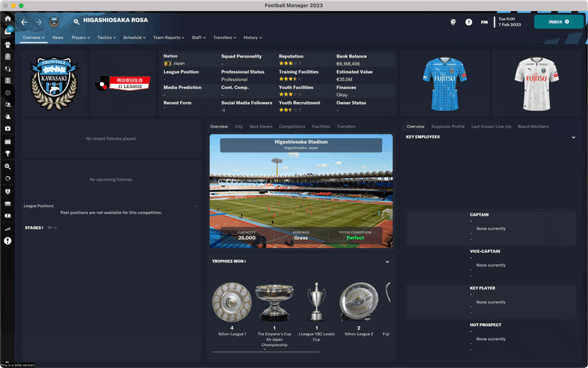Switch to the Facilities tab

pos(321,127)
